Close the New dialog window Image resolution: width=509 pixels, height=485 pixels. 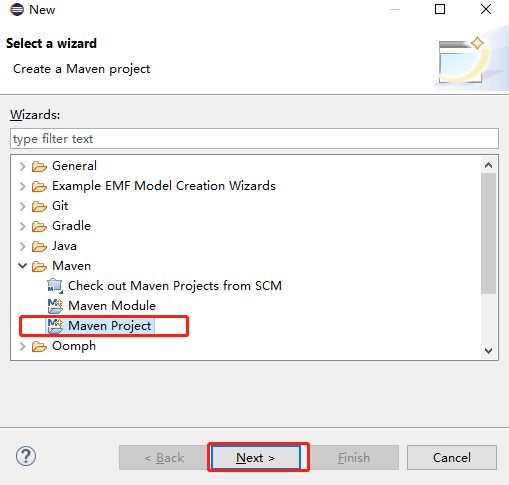486,9
